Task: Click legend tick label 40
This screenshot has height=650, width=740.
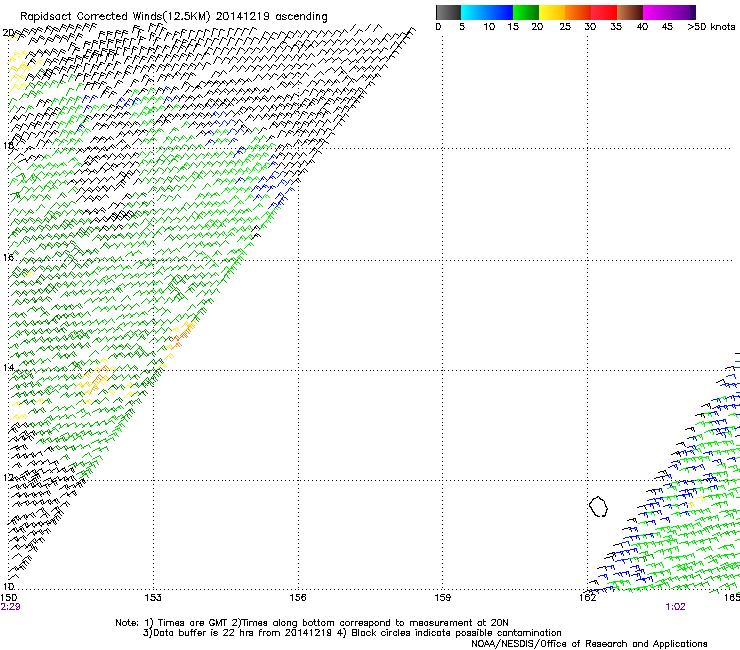Action: [x=642, y=27]
